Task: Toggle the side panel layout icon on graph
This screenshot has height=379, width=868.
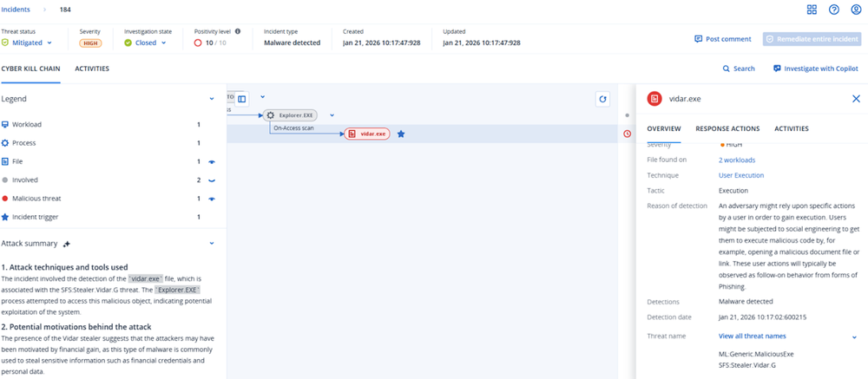Action: coord(242,99)
